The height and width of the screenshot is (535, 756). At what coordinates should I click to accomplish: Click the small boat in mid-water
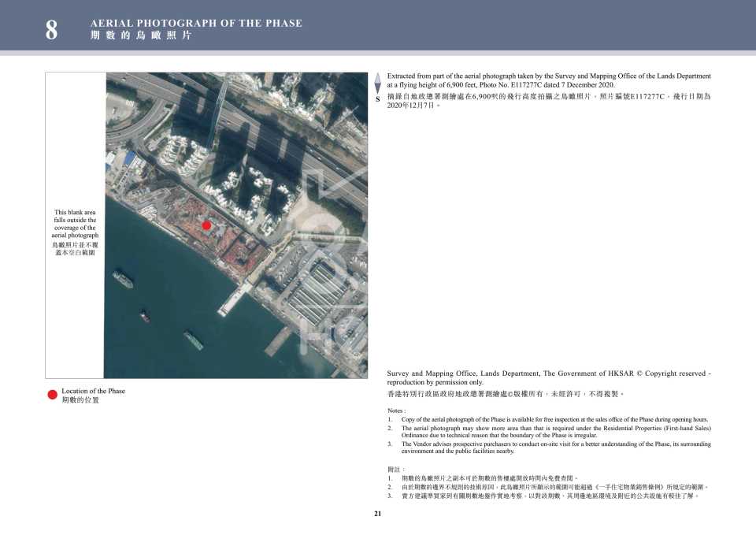(x=145, y=317)
